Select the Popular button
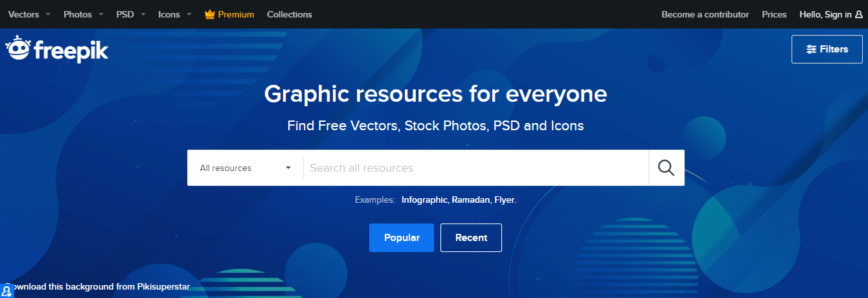This screenshot has width=868, height=298. [402, 238]
